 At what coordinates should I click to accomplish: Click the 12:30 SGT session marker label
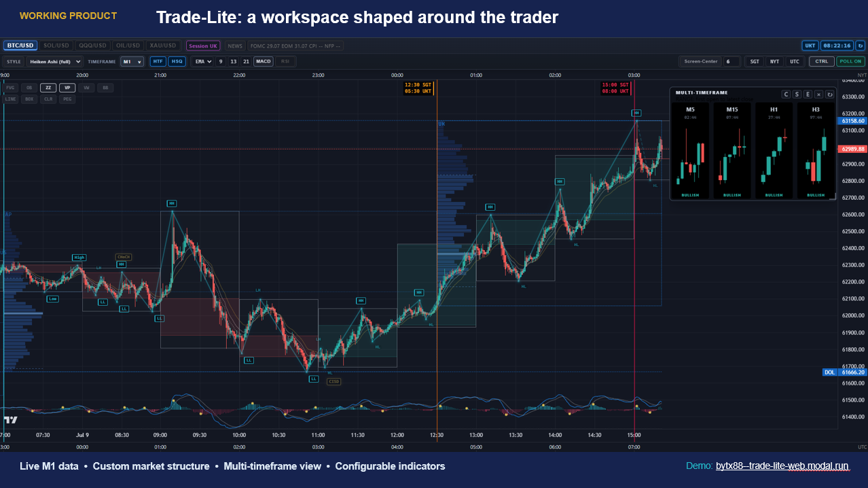click(x=418, y=88)
